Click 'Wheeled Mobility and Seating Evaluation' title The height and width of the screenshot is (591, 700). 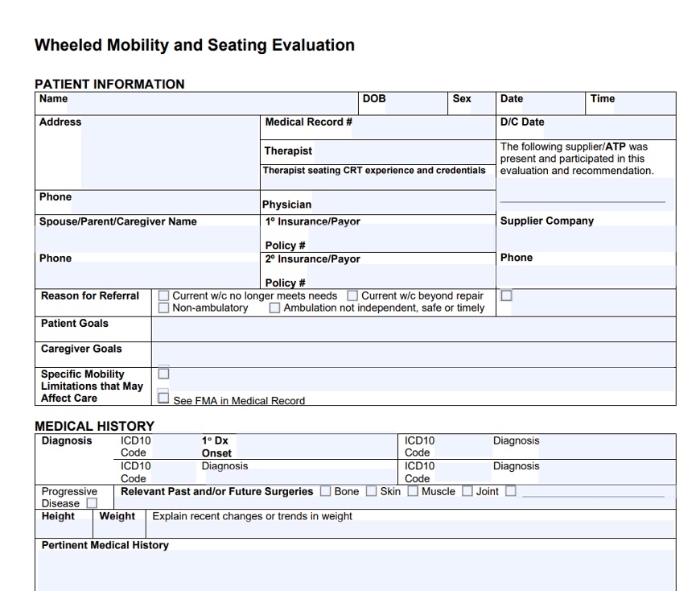tap(195, 45)
